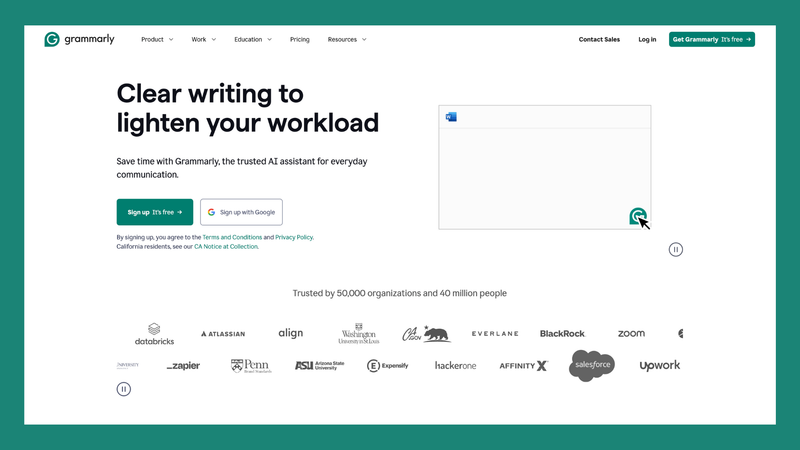Pause the hero demo animation

click(x=676, y=249)
